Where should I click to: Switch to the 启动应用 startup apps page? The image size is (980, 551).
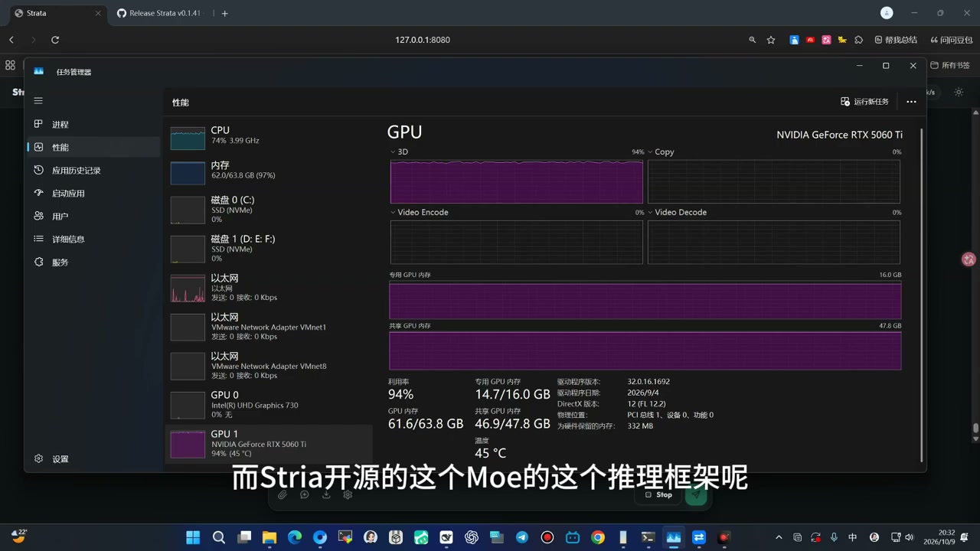pos(93,193)
